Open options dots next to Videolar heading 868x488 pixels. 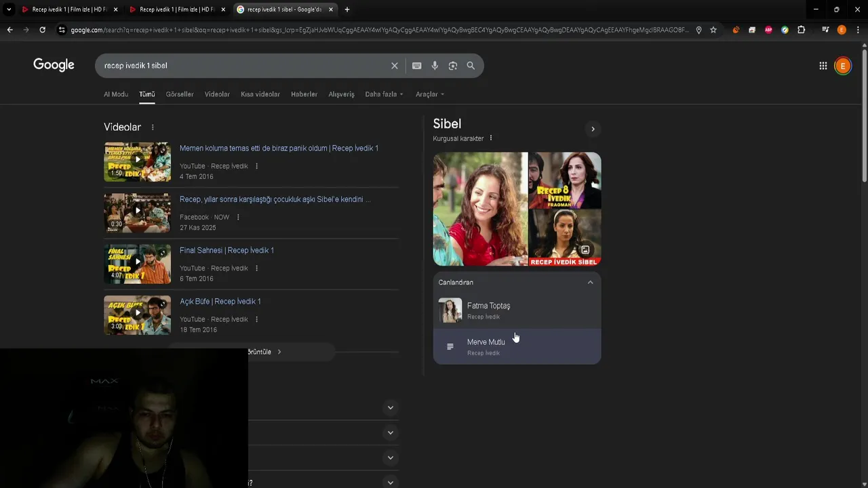coord(153,127)
